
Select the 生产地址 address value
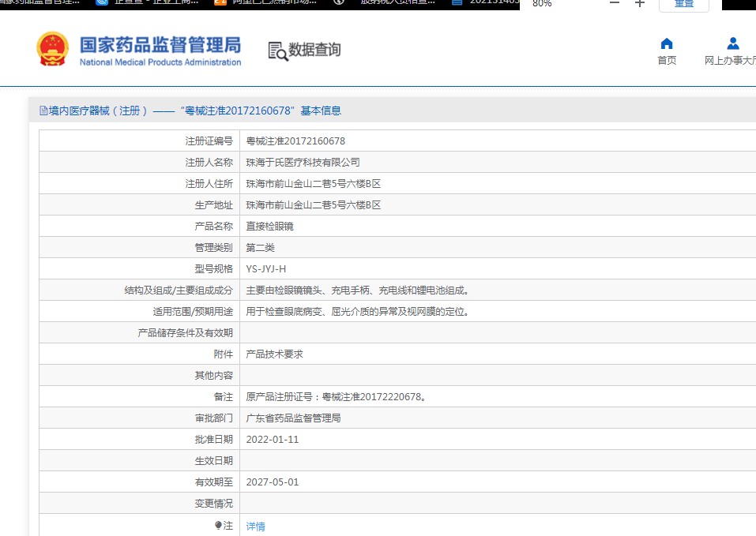[x=314, y=204]
